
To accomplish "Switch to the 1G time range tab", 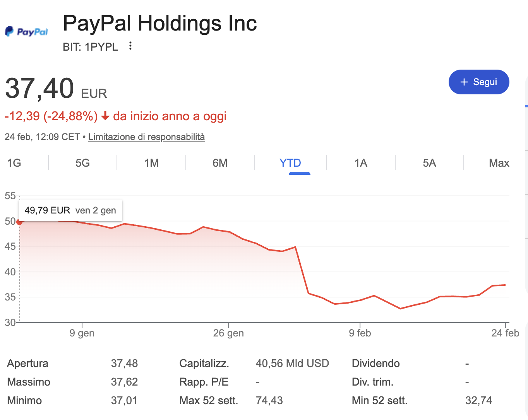I will coord(14,163).
